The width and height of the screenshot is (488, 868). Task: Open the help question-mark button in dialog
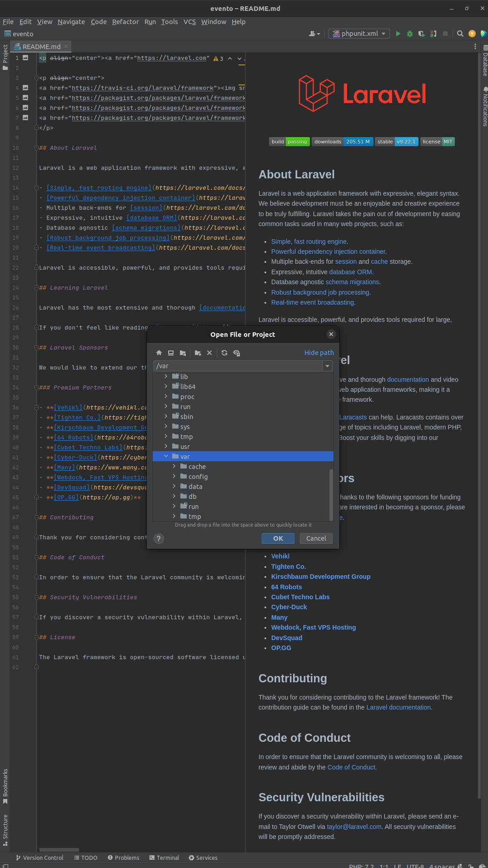pos(159,538)
